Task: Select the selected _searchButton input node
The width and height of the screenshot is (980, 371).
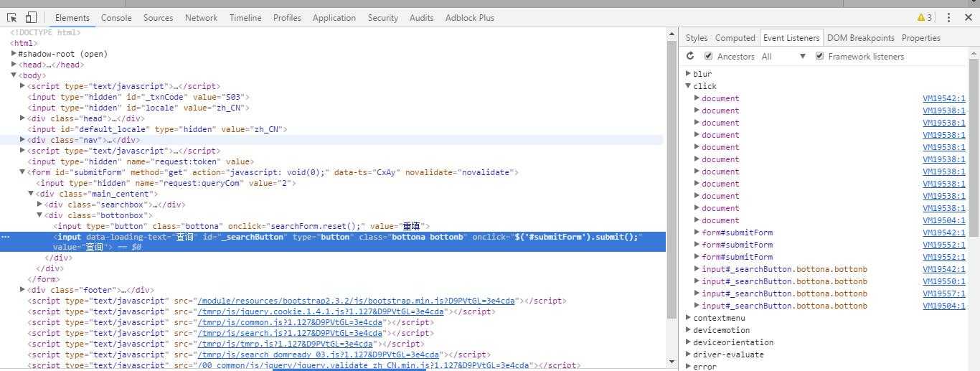Action: tap(333, 242)
